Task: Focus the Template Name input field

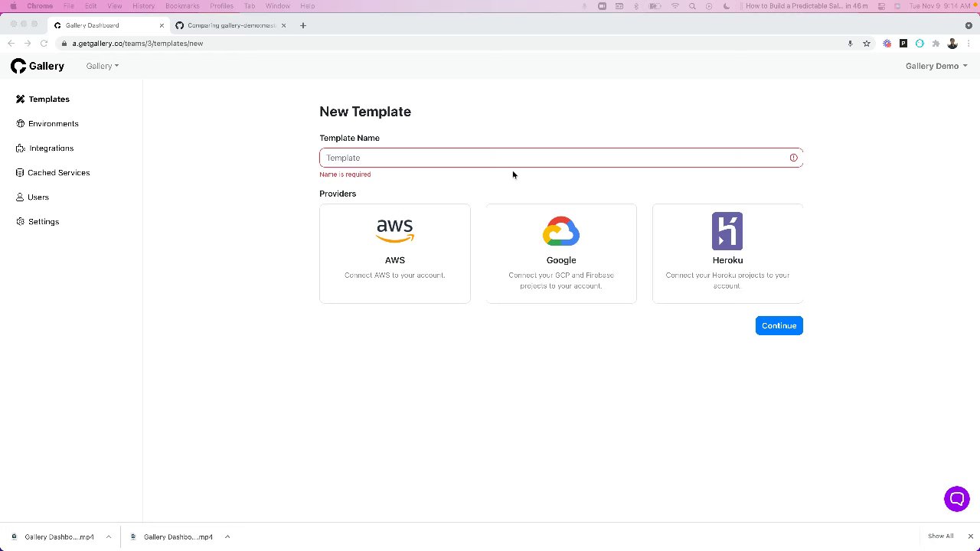Action: tap(560, 158)
